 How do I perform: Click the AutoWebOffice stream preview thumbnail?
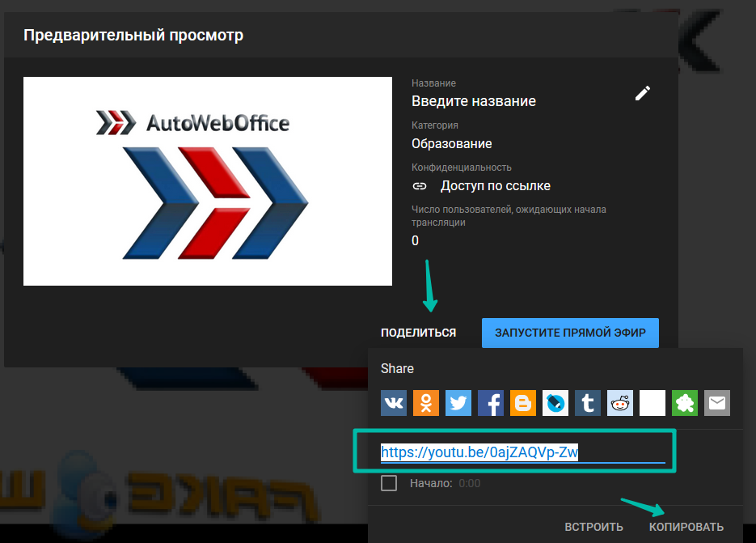click(208, 181)
